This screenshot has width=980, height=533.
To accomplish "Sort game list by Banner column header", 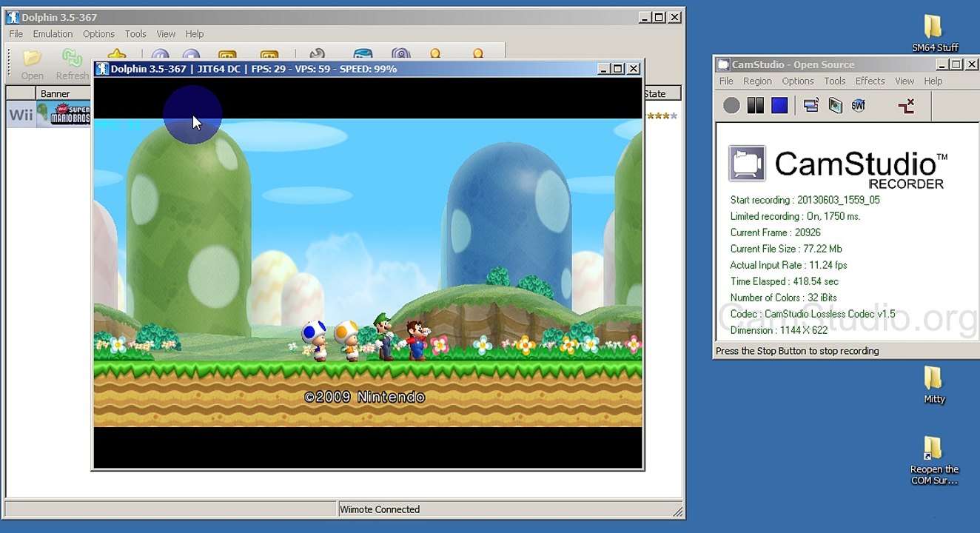I will [x=64, y=94].
